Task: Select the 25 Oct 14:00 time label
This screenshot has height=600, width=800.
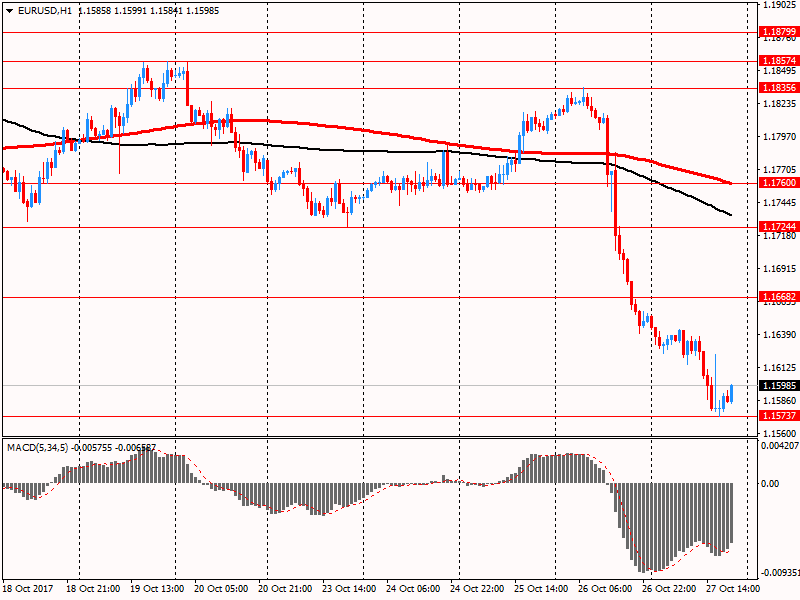Action: pos(541,588)
